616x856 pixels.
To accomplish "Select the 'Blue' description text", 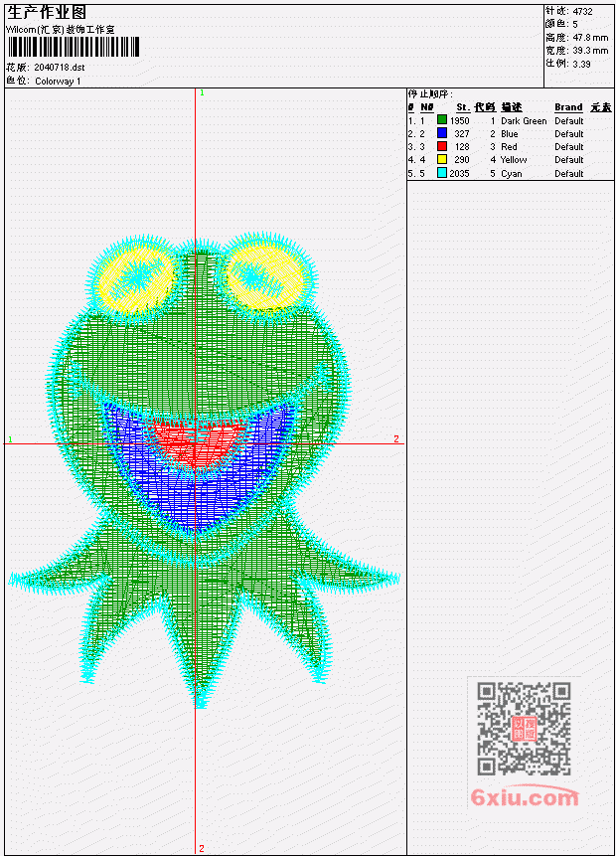I will (x=509, y=134).
